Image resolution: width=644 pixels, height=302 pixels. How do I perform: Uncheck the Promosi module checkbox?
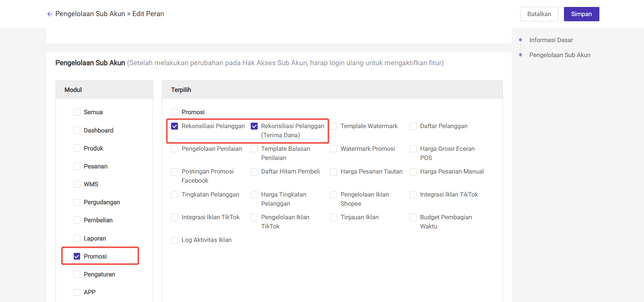coord(77,256)
